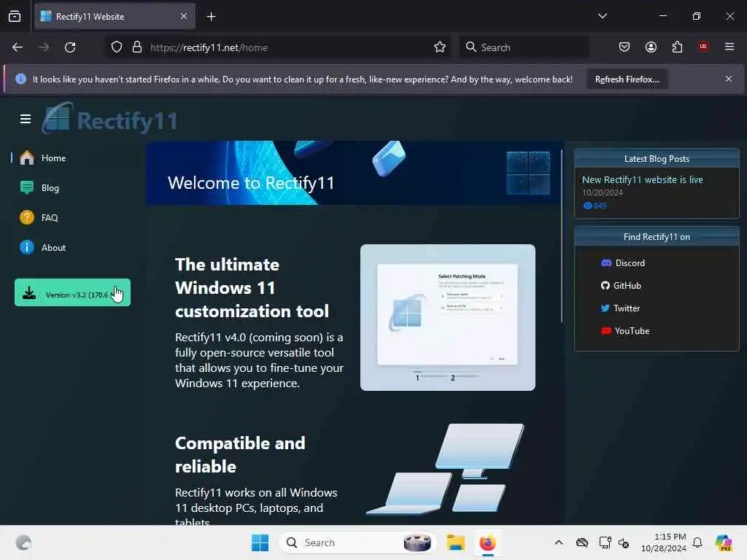Open a new browser tab

211,17
